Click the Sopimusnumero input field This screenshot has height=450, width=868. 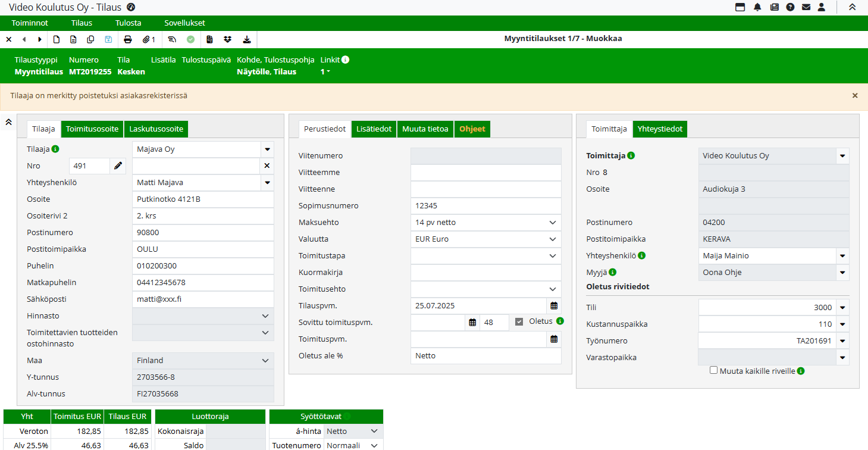485,206
